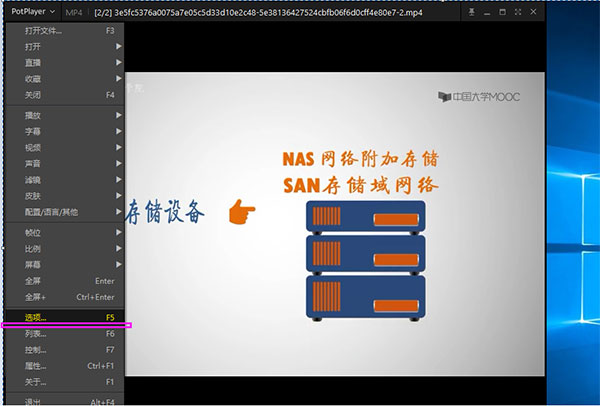Select 全屏 to enter fullscreen

[33, 281]
